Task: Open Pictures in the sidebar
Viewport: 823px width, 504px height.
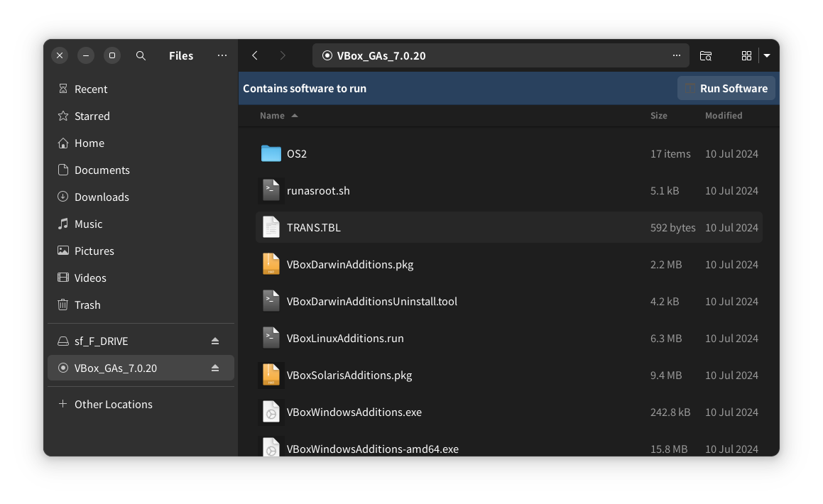Action: click(x=141, y=251)
